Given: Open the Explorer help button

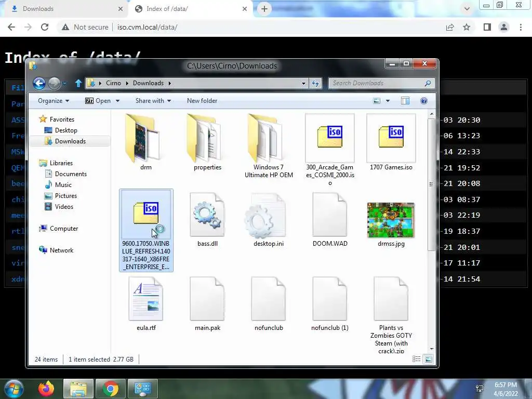Looking at the screenshot, I should click(x=424, y=101).
